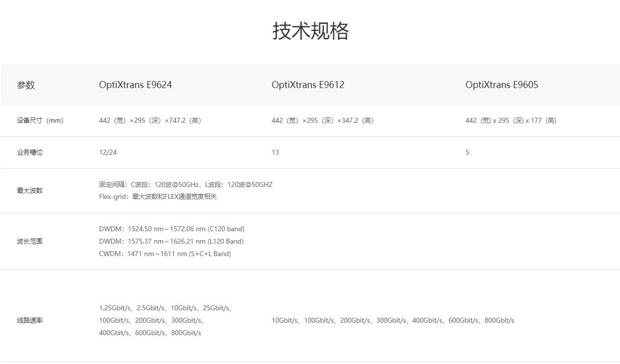
Task: Select the 线路速率 row label
Action: (x=30, y=320)
